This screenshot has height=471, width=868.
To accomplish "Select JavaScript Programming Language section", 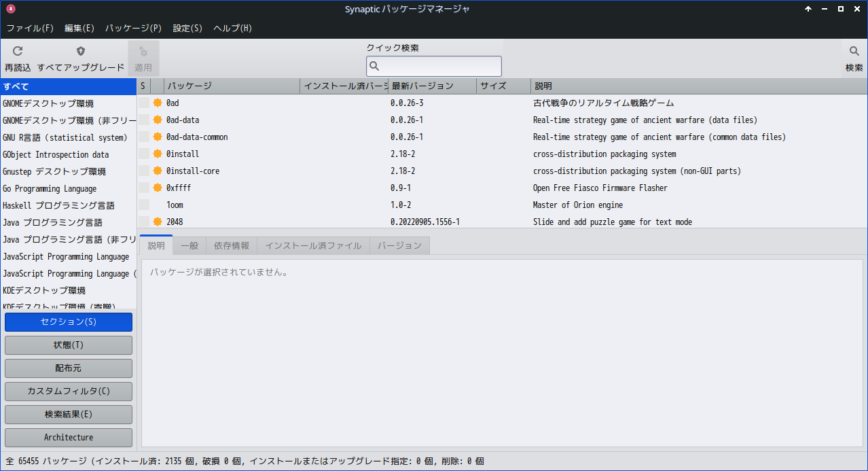I will (x=68, y=256).
